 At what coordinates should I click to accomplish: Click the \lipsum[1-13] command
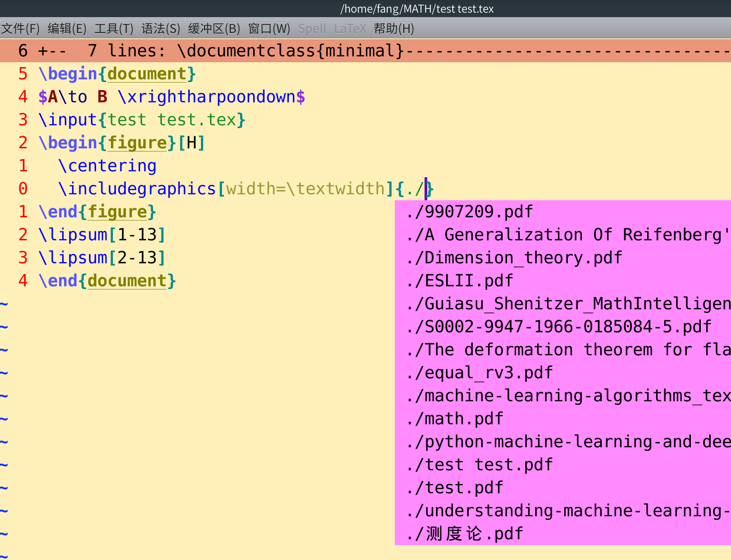[x=101, y=234]
